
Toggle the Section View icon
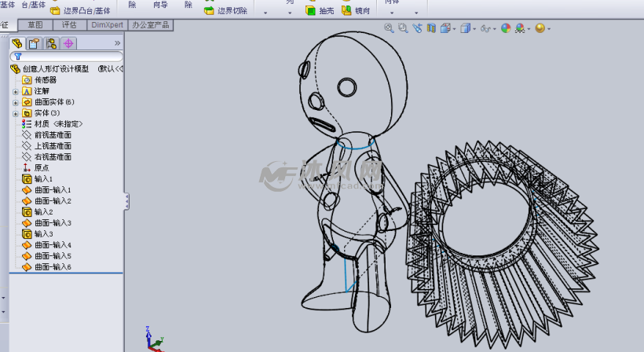tap(431, 28)
